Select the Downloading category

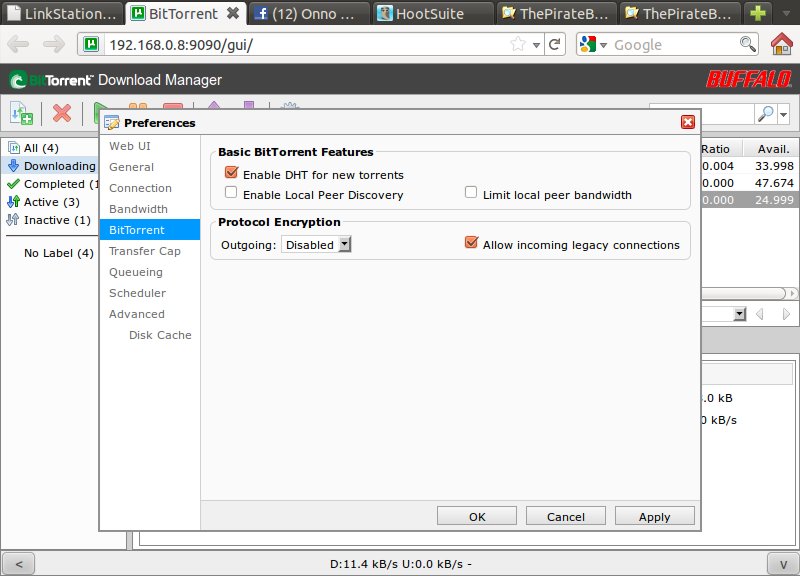tap(51, 166)
